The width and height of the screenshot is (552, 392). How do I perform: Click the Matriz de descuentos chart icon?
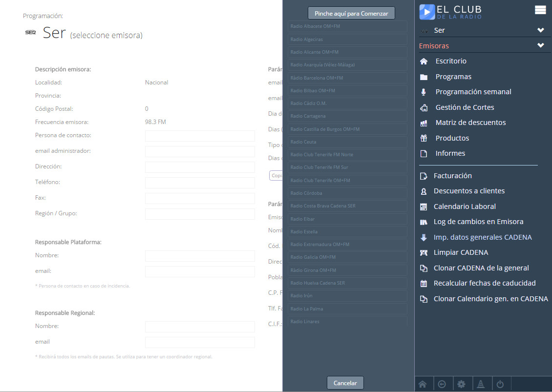(x=424, y=123)
